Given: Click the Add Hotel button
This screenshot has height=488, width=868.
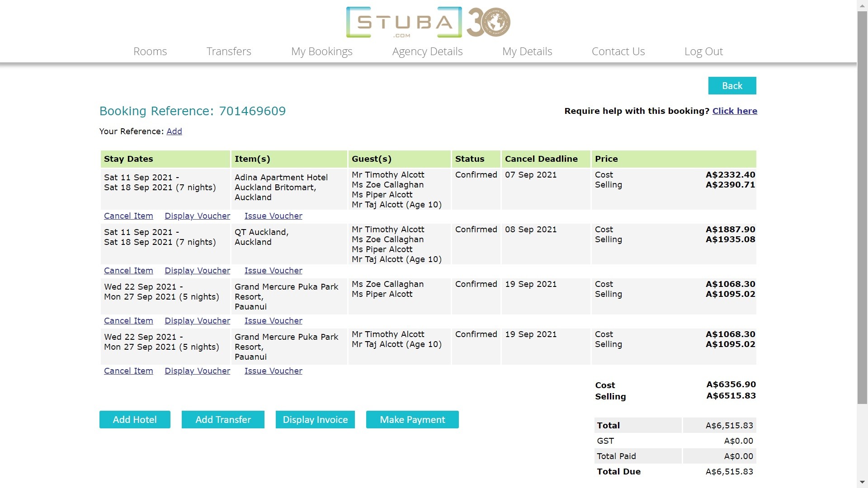Looking at the screenshot, I should tap(135, 420).
